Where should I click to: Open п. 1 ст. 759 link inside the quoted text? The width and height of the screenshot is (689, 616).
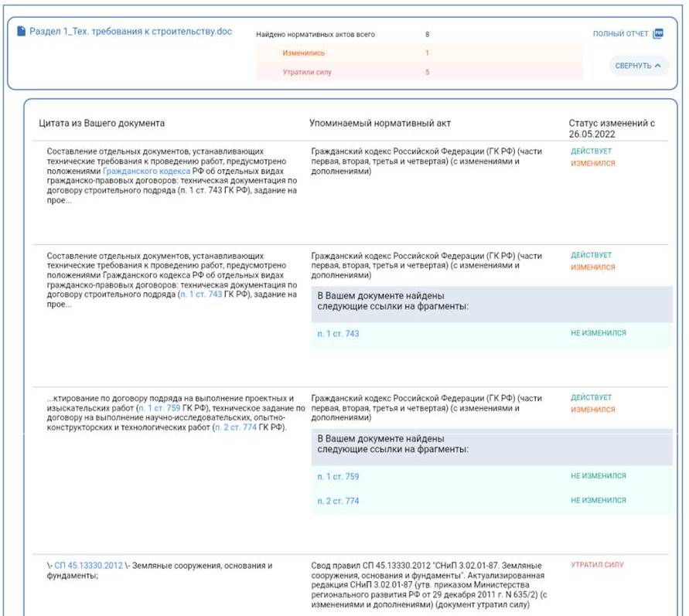click(159, 408)
